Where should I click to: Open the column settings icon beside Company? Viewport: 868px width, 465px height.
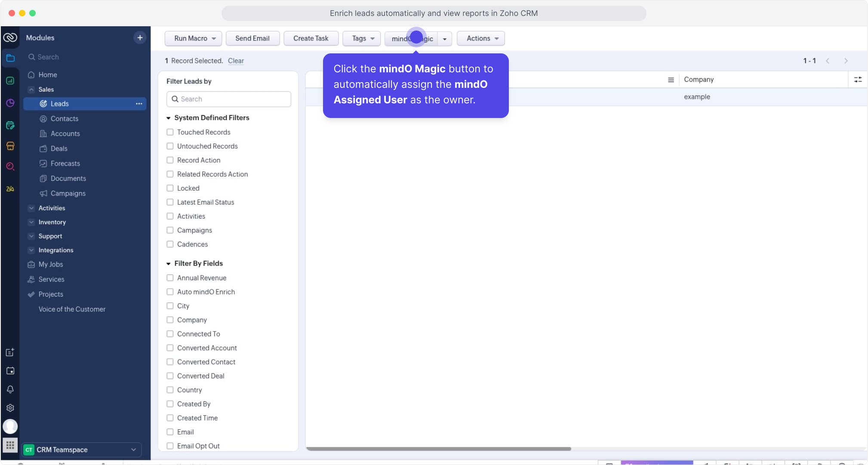(858, 80)
